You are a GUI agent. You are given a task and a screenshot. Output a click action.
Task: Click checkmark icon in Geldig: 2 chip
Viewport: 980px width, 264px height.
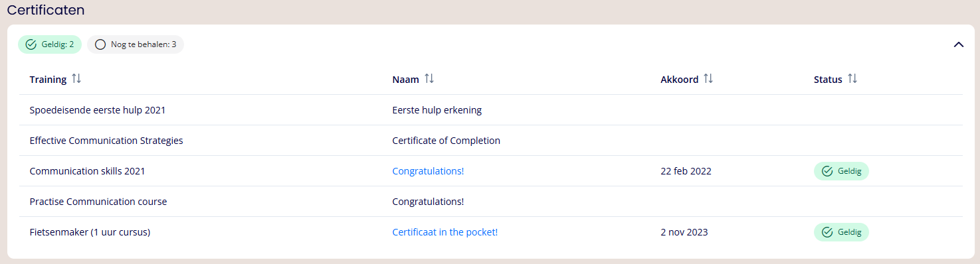(31, 44)
